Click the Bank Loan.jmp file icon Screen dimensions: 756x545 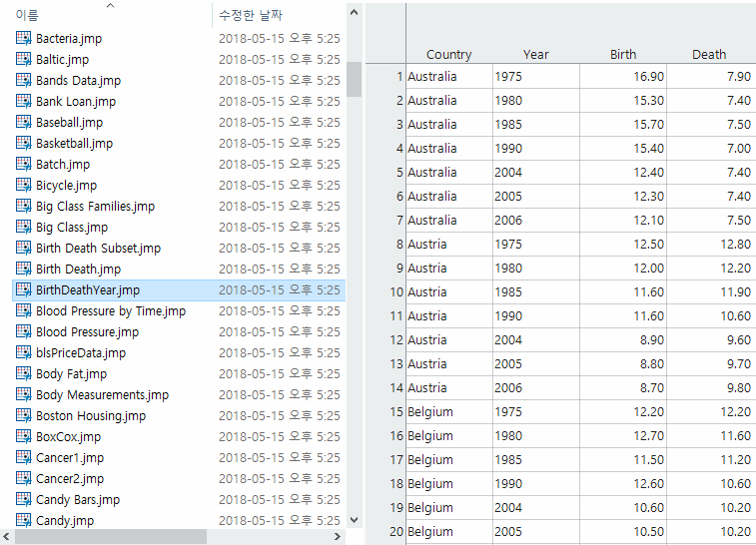click(x=24, y=101)
